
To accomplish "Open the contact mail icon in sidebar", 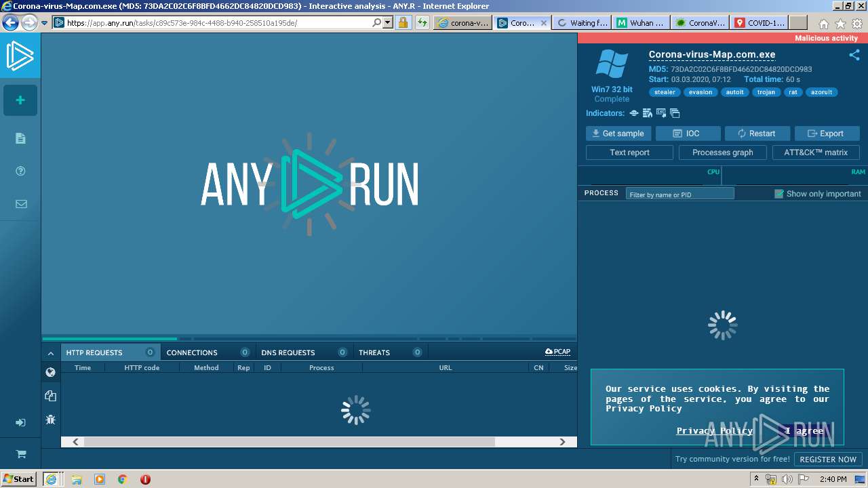I will point(21,203).
